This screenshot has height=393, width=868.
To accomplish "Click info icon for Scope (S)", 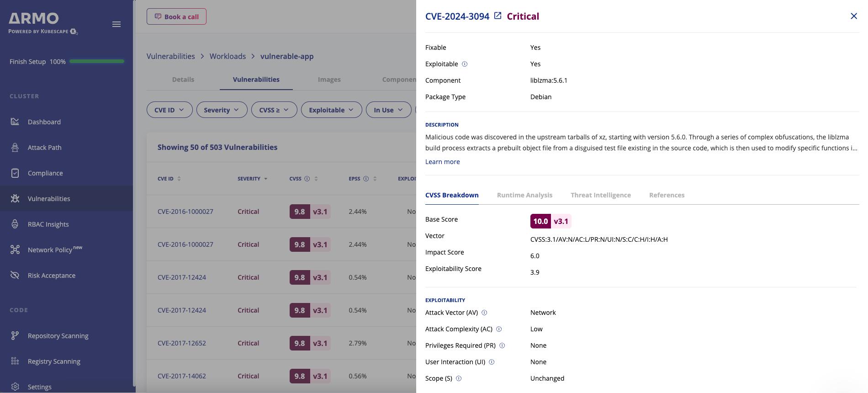I will pyautogui.click(x=459, y=378).
